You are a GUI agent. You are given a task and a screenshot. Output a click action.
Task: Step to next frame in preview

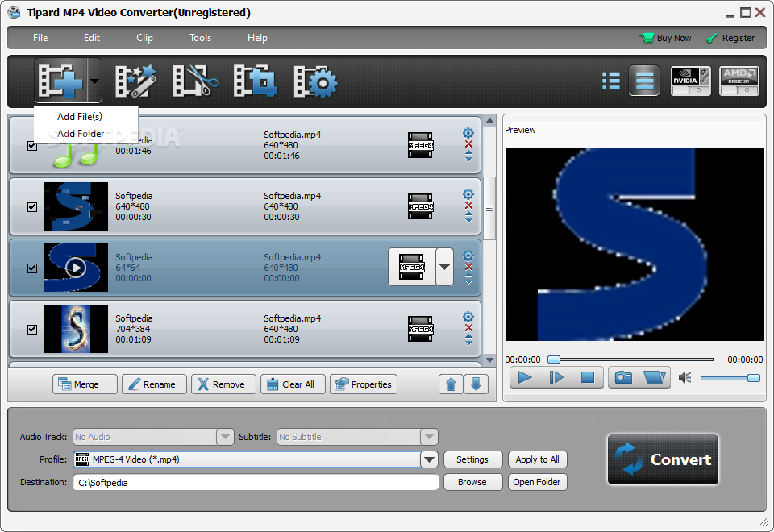[556, 377]
